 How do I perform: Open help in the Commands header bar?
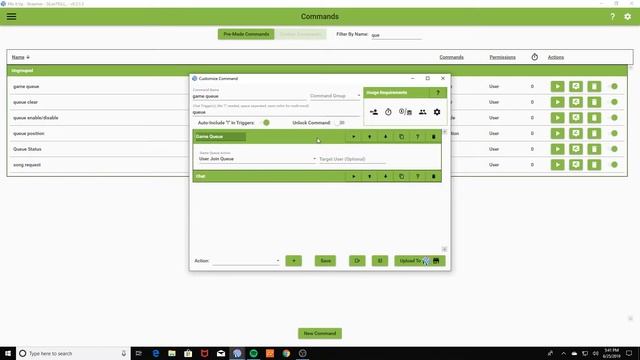pyautogui.click(x=612, y=17)
